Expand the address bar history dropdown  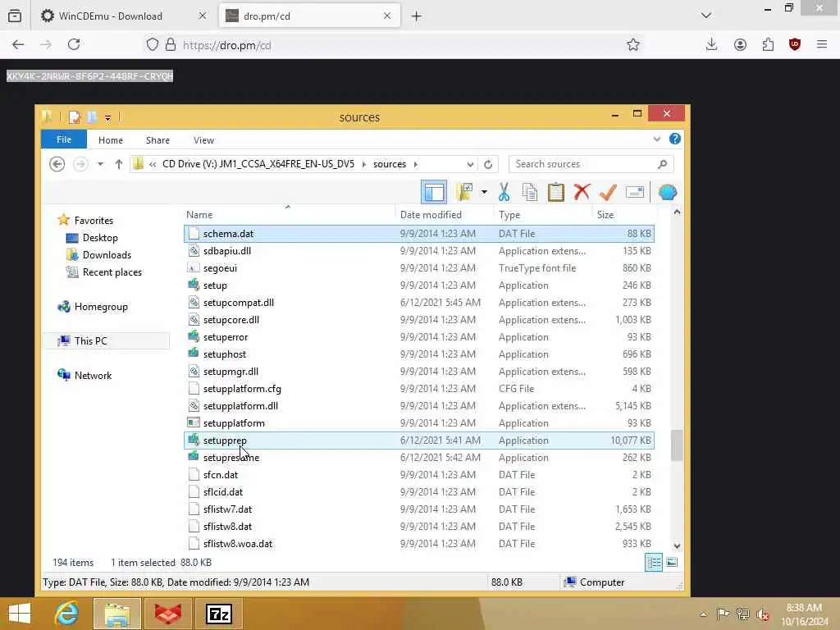pos(470,164)
